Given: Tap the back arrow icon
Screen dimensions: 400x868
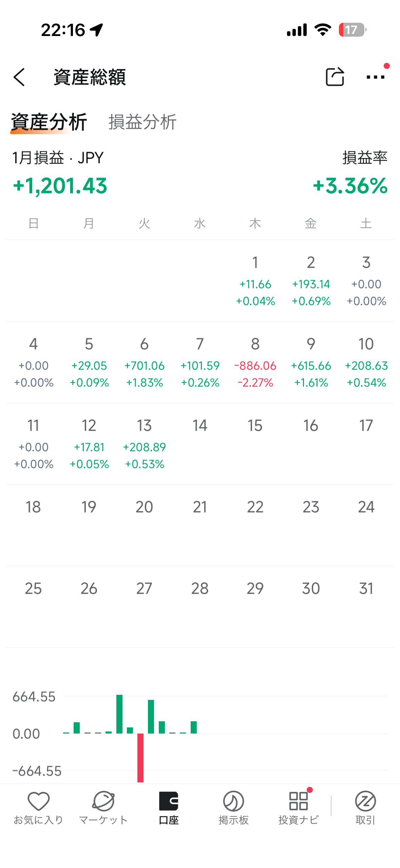Looking at the screenshot, I should point(20,77).
